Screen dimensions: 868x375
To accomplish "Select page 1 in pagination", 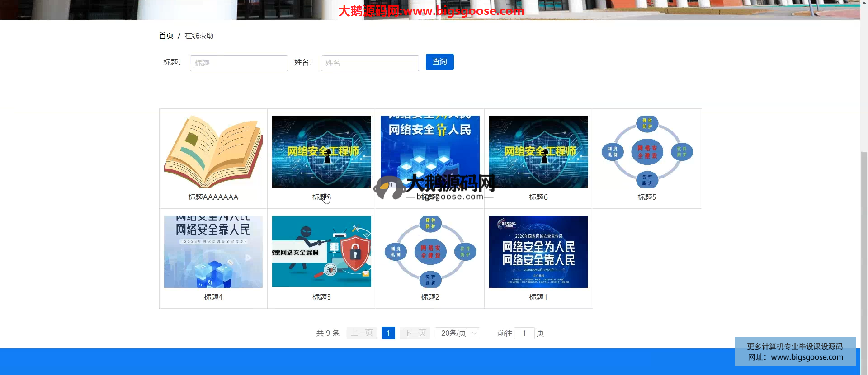I will point(388,333).
